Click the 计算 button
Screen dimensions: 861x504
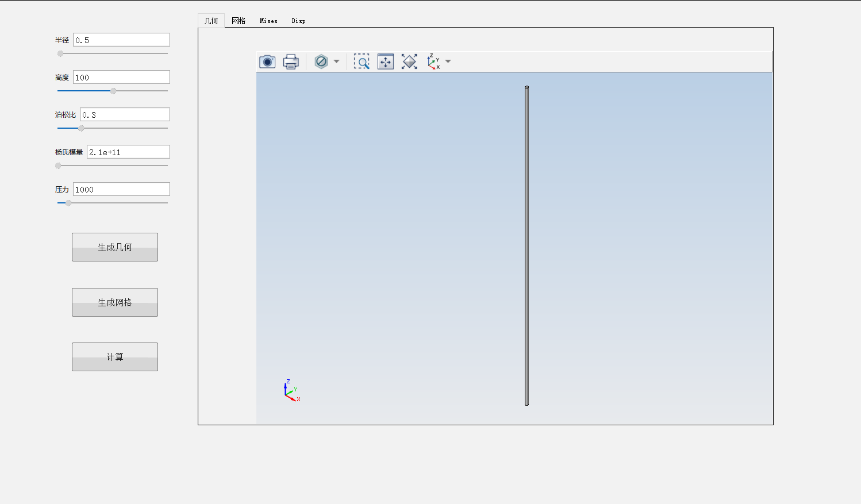[x=115, y=357]
